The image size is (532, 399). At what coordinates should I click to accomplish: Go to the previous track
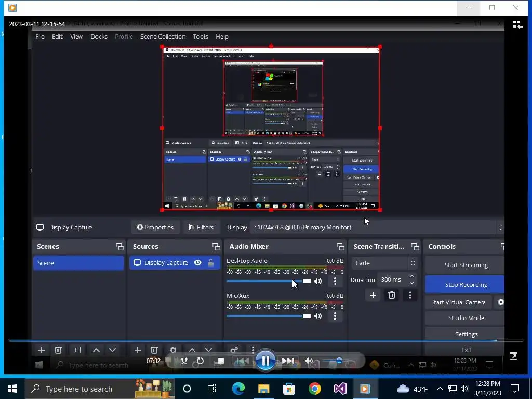(x=242, y=361)
